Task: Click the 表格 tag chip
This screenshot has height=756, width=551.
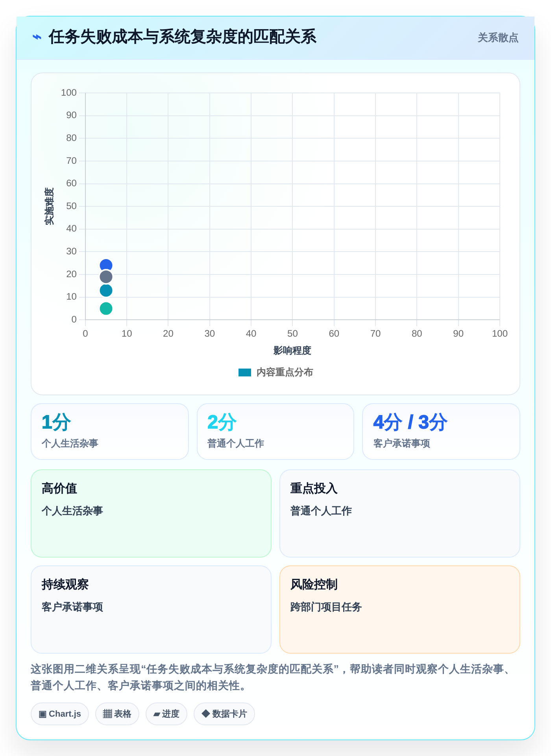Action: pyautogui.click(x=117, y=714)
